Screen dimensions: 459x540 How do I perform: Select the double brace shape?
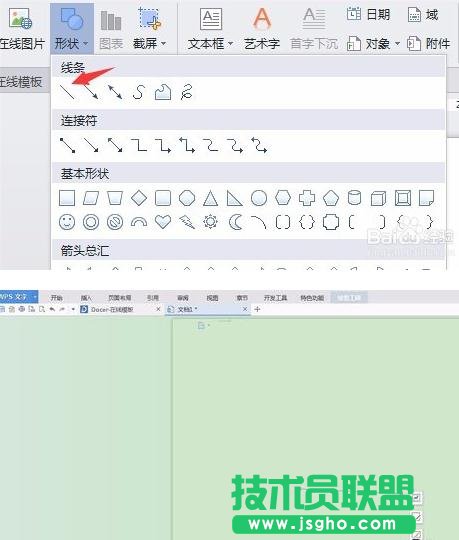pyautogui.click(x=307, y=222)
